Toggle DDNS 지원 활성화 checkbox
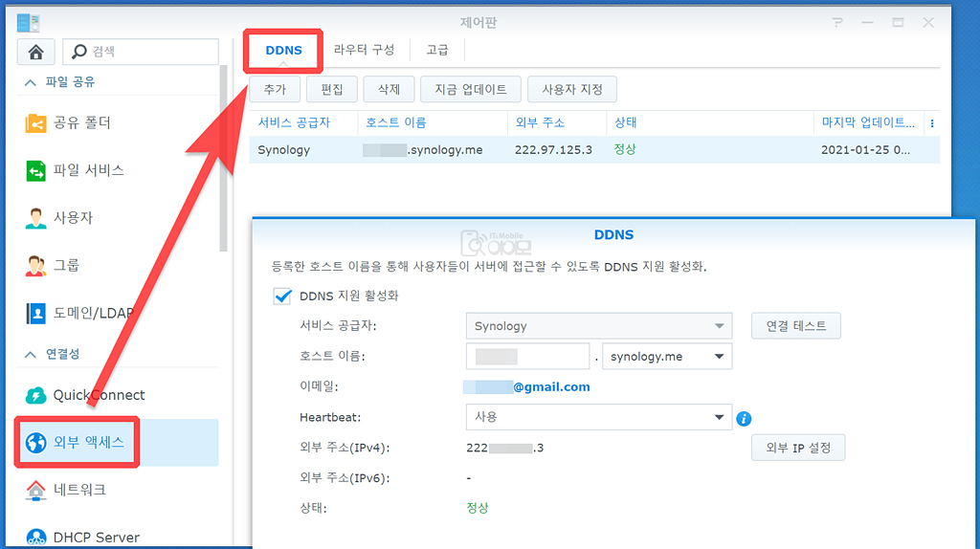 (x=282, y=296)
